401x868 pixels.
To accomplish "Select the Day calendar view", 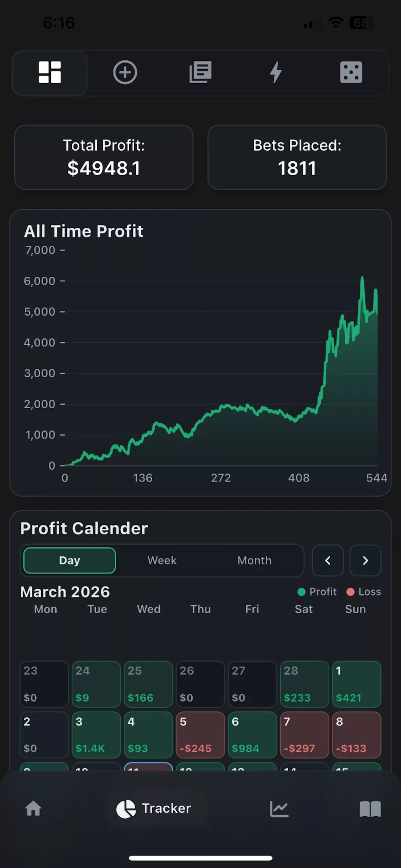I will click(x=70, y=560).
